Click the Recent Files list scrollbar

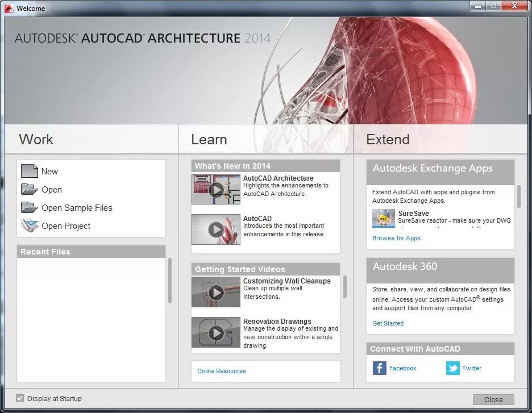[x=169, y=281]
